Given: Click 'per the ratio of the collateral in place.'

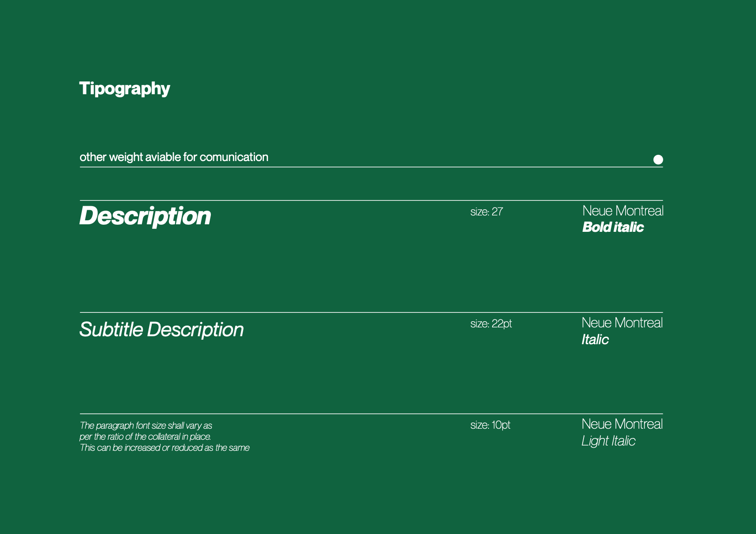Looking at the screenshot, I should [145, 437].
